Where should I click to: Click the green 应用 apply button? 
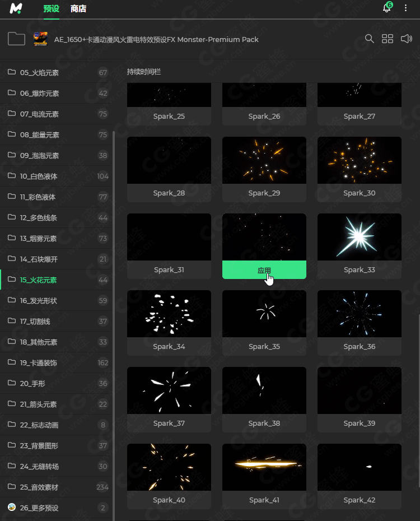click(x=264, y=270)
